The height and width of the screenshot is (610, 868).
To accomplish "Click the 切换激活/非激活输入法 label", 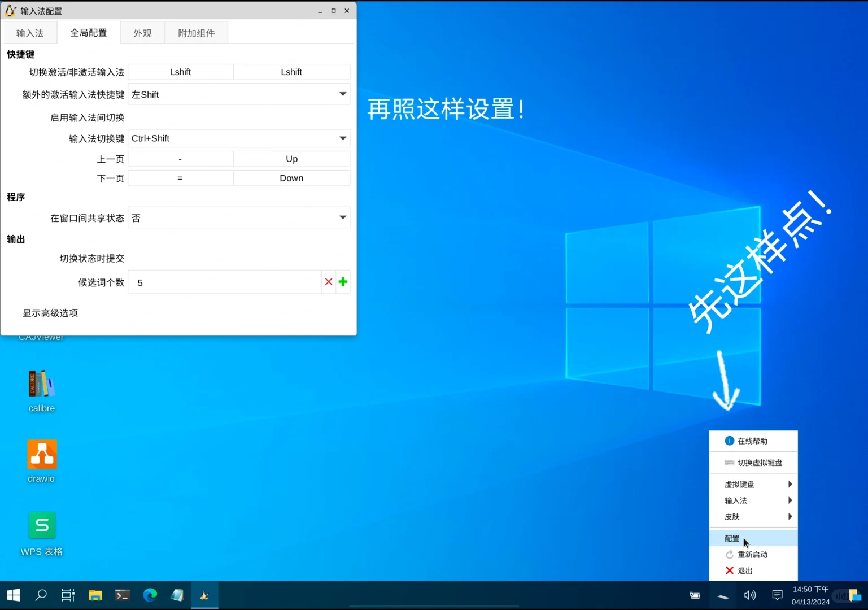I will pos(77,72).
